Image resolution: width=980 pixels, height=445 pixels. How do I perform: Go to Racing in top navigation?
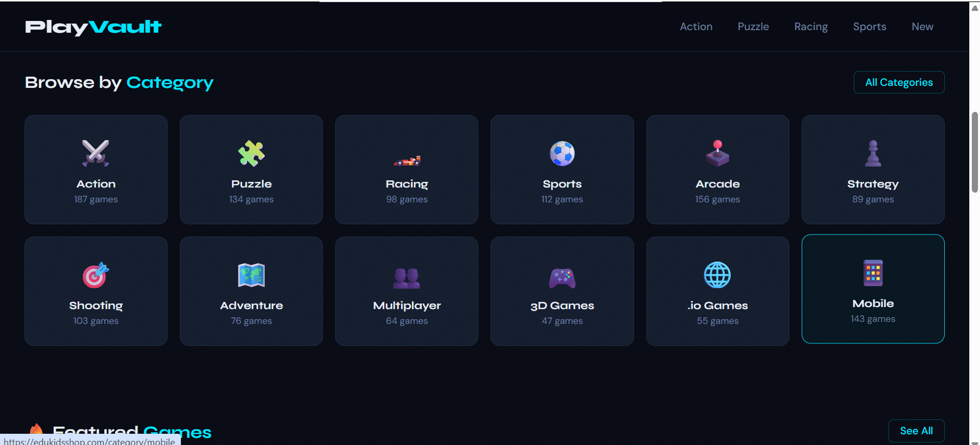811,27
